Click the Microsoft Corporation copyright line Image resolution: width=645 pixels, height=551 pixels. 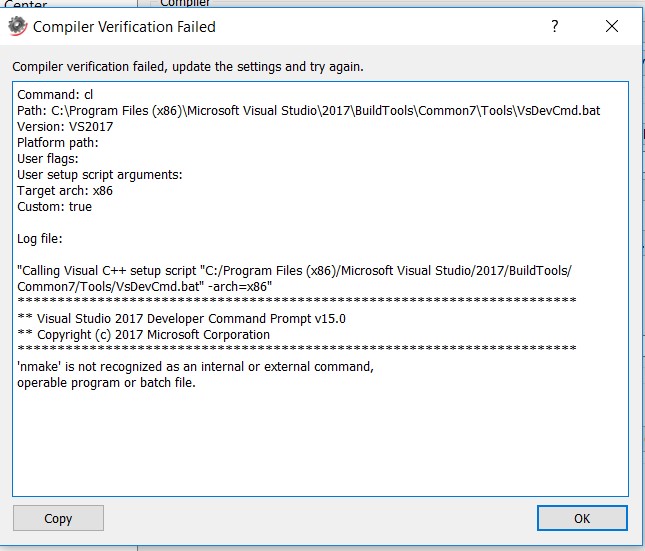coord(143,335)
